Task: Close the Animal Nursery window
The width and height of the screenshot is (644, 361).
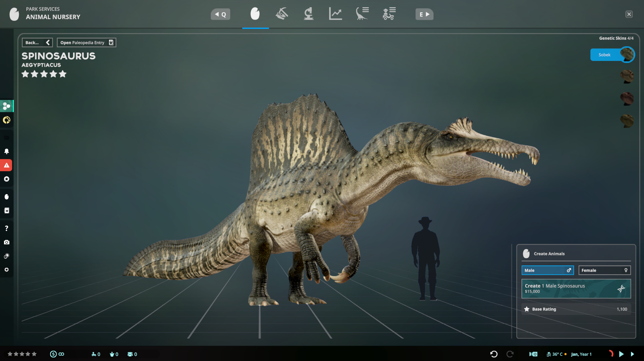Action: 629,14
